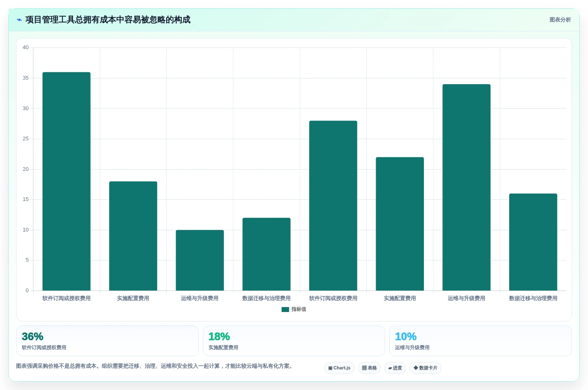Click the bar with value 18
Image resolution: width=588 pixels, height=390 pixels.
pos(133,236)
